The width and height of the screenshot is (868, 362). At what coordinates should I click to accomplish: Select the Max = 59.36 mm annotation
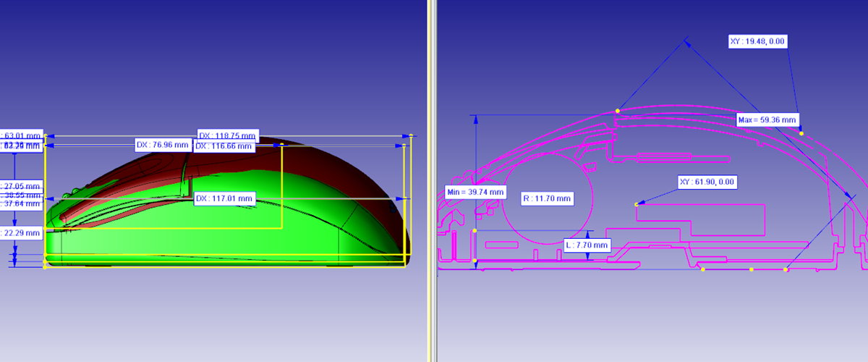pos(767,119)
